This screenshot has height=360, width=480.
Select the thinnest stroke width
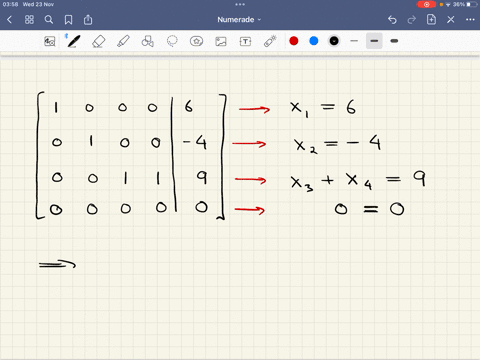pyautogui.click(x=354, y=41)
